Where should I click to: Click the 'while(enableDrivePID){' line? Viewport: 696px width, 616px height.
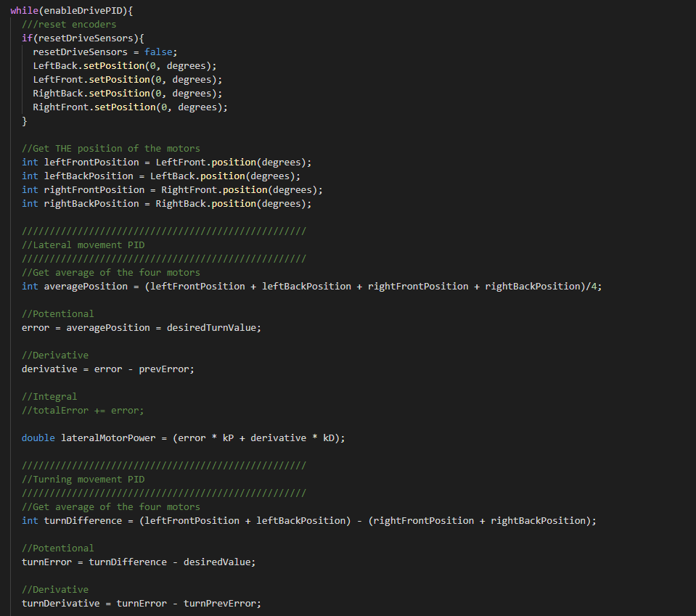click(x=71, y=11)
